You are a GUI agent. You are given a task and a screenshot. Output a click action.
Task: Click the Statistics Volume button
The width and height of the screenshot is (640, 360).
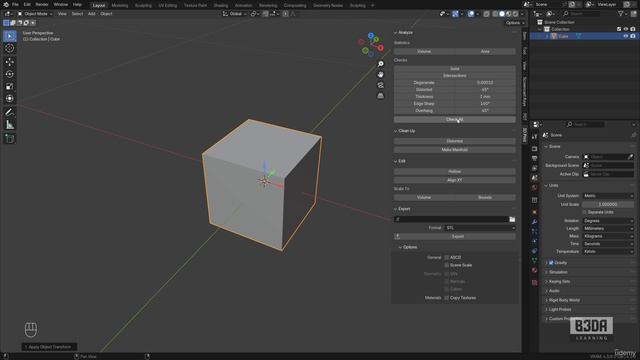[x=424, y=51]
